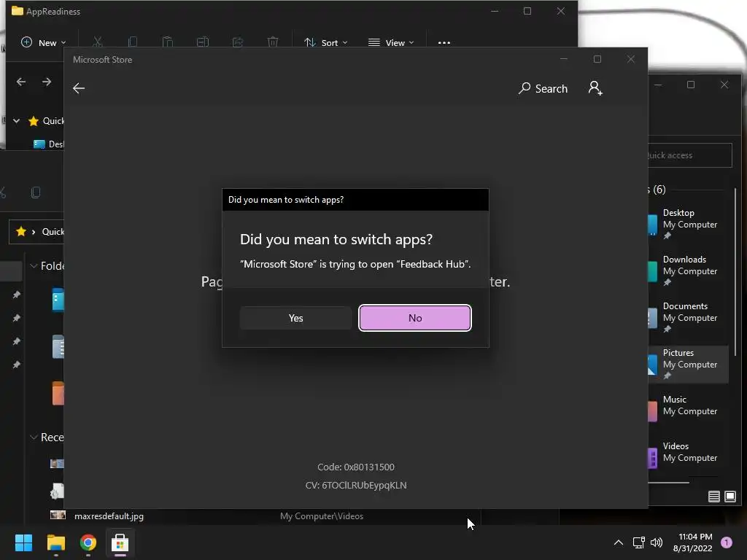
Task: Click the Rename icon in AppReadiness toolbar
Action: tap(203, 42)
